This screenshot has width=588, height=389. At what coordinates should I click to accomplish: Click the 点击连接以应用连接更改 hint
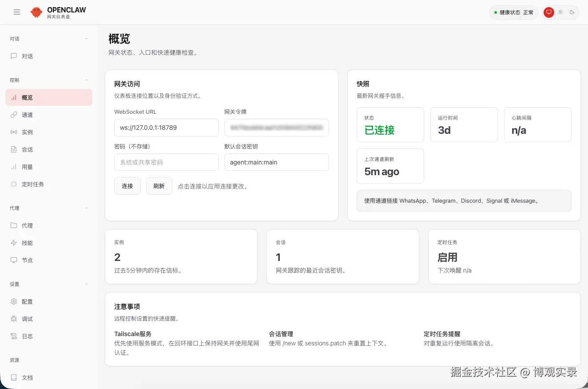click(214, 186)
